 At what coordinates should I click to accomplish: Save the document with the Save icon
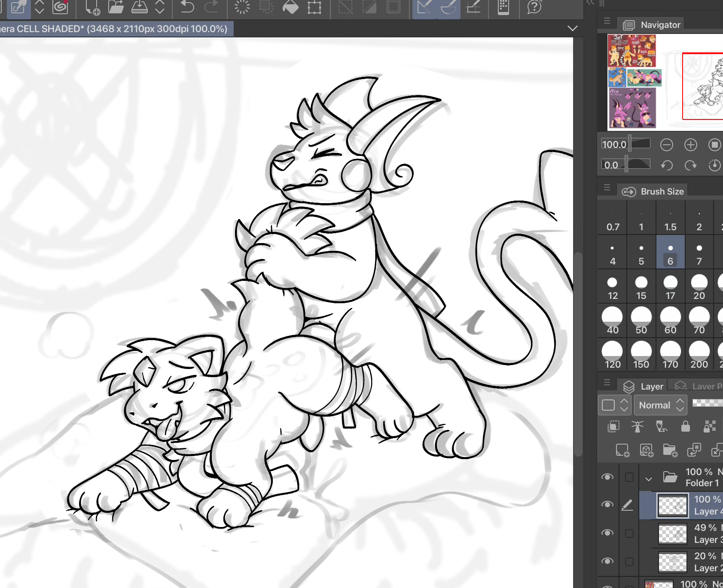140,7
